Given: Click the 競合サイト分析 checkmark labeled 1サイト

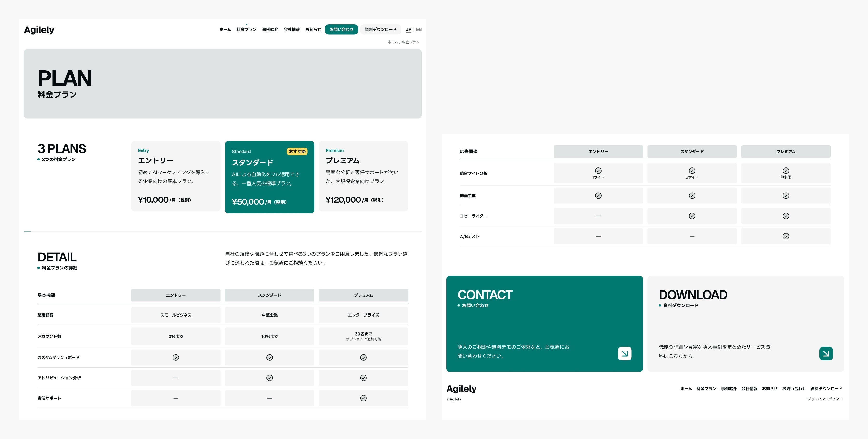Looking at the screenshot, I should click(598, 171).
